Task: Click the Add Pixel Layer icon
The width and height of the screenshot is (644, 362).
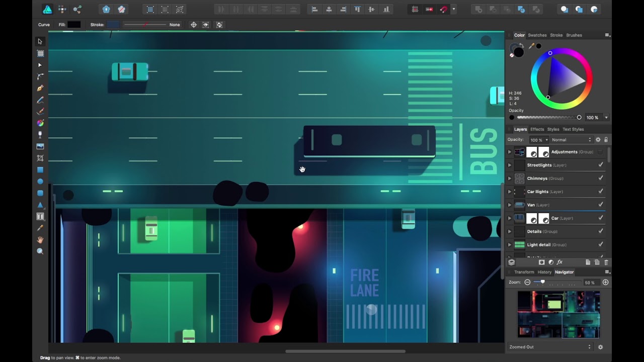Action: click(x=597, y=262)
